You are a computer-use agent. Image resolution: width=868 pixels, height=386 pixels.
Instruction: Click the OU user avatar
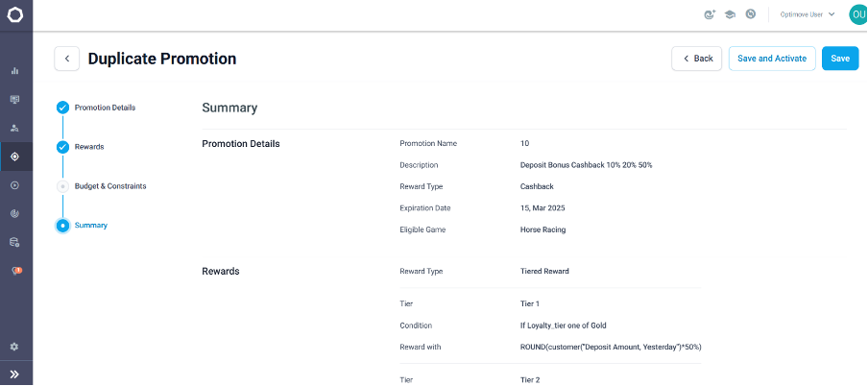(x=858, y=15)
